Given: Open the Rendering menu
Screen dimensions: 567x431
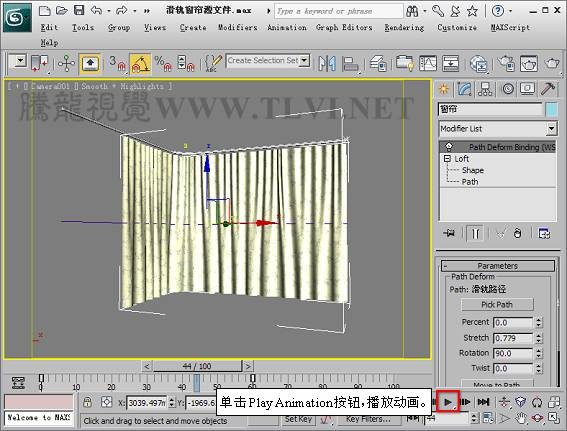Looking at the screenshot, I should [x=404, y=27].
